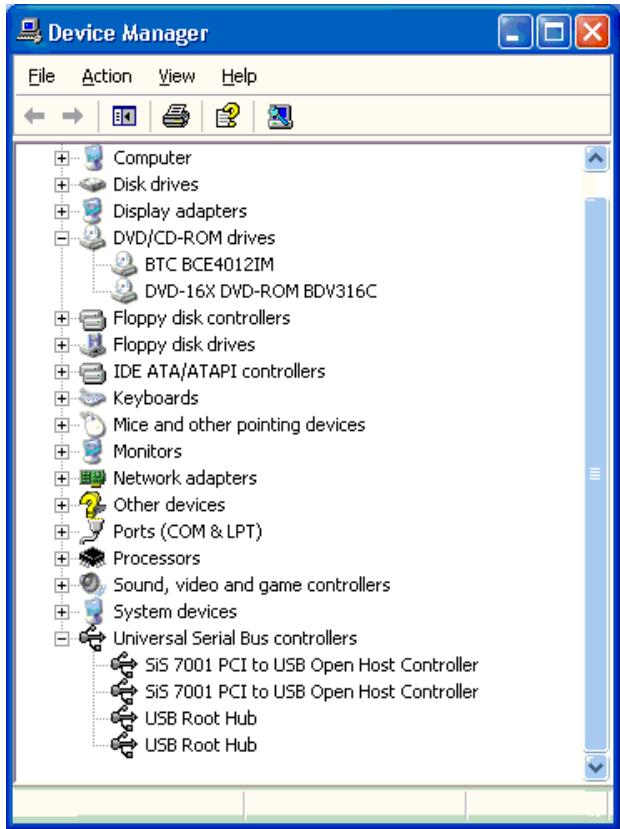Click the Print toolbar icon
The image size is (620, 829).
[x=176, y=116]
